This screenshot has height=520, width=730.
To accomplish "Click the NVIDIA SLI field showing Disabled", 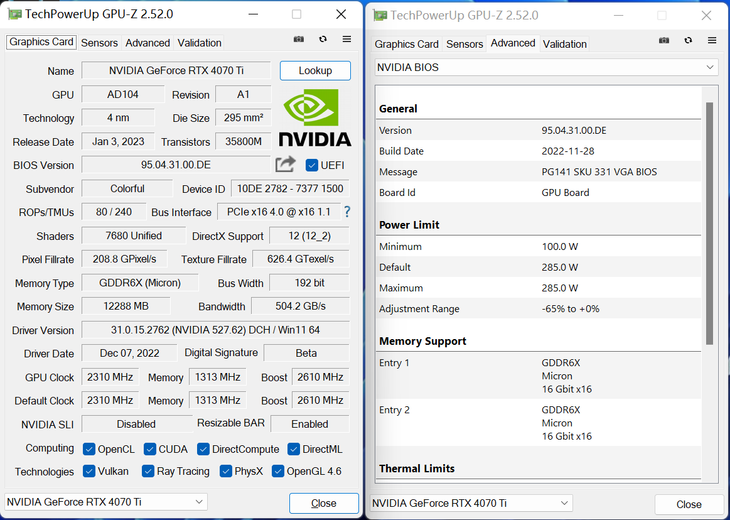I will point(136,424).
